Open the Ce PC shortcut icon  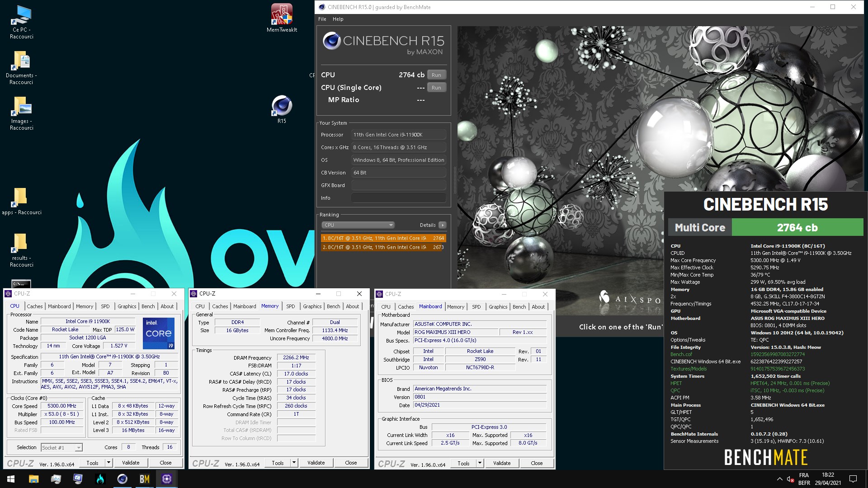click(21, 22)
